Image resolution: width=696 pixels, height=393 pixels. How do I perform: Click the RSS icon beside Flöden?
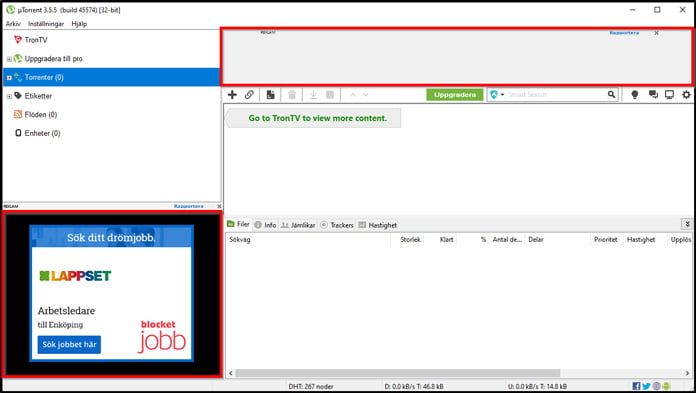click(18, 115)
